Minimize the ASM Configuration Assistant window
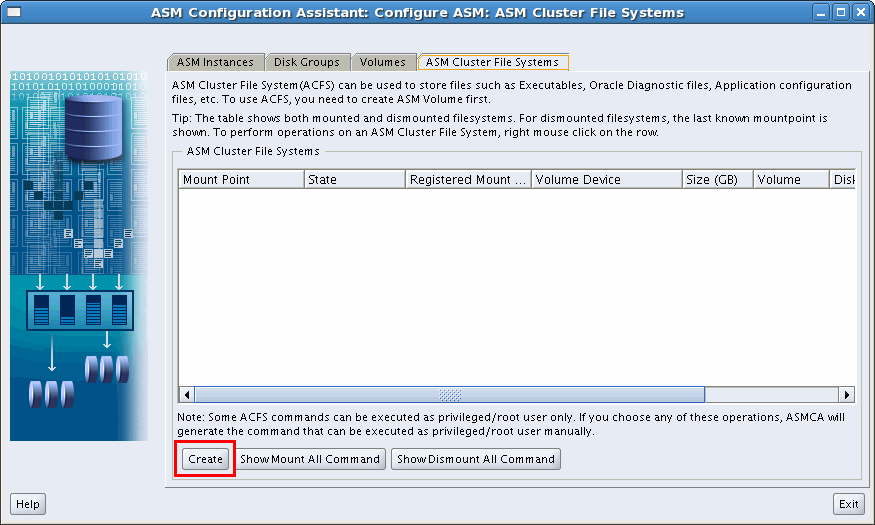The height and width of the screenshot is (525, 875). tap(821, 12)
